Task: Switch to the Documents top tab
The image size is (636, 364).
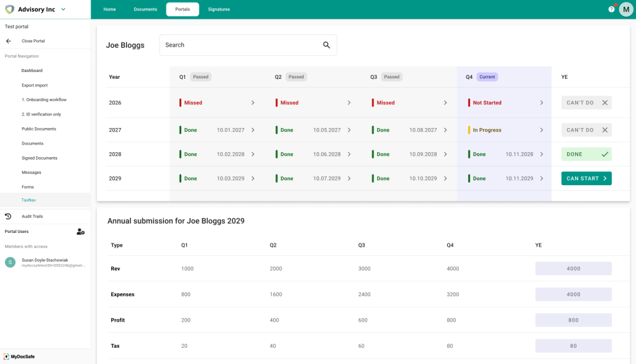Action: click(145, 9)
